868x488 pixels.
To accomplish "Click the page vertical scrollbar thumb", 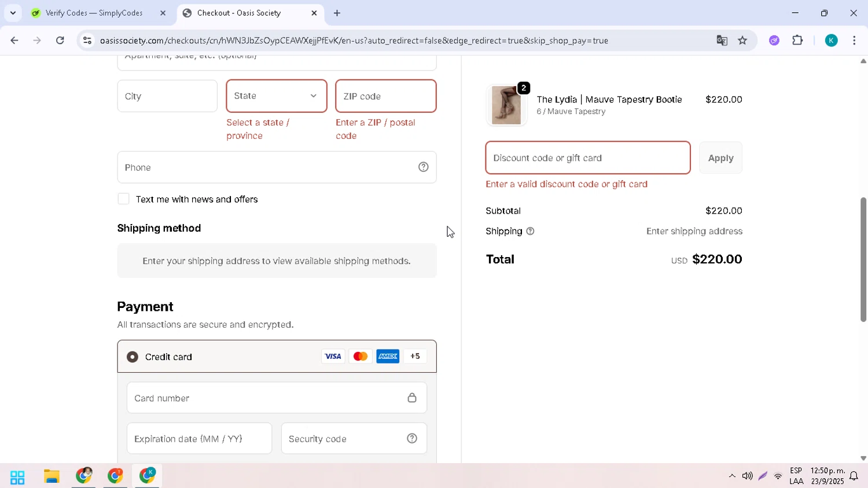I will [863, 259].
